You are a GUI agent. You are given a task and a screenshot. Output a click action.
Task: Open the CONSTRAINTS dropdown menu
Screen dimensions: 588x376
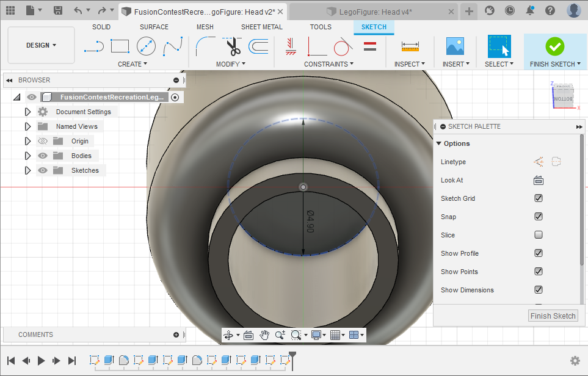click(x=329, y=64)
